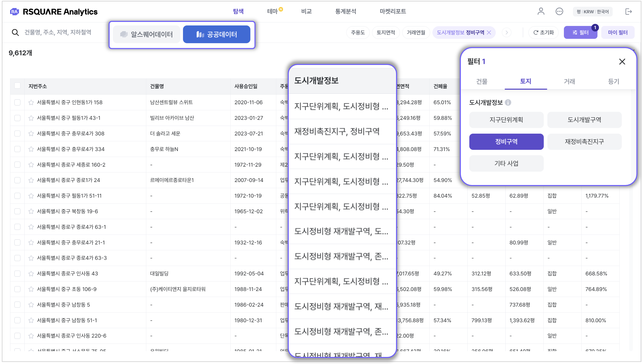The width and height of the screenshot is (643, 364).
Task: Click the user profile icon
Action: coord(541,12)
